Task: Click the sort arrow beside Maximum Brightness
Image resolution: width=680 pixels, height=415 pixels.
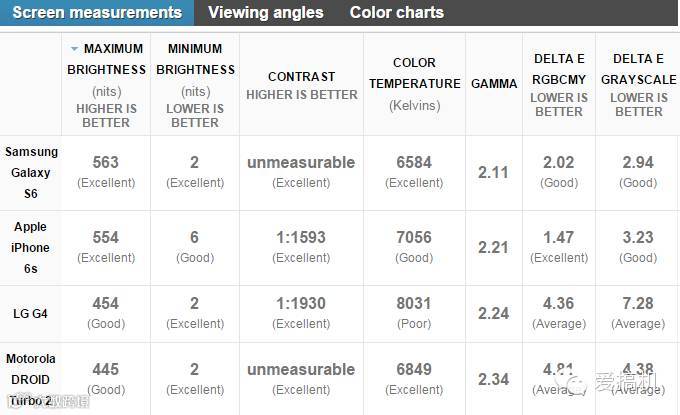Action: tap(74, 49)
